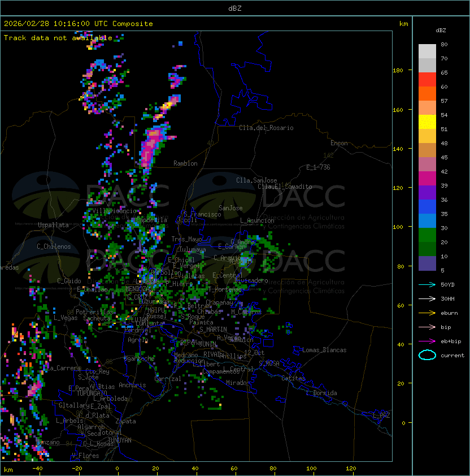Click the pink bip arrow symbol
470x476 pixels.
coord(427,327)
